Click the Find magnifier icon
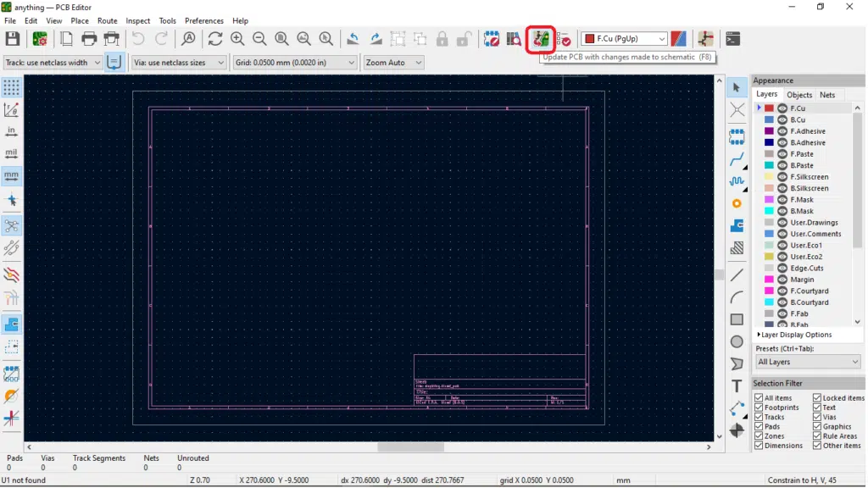The image size is (868, 488). 189,39
